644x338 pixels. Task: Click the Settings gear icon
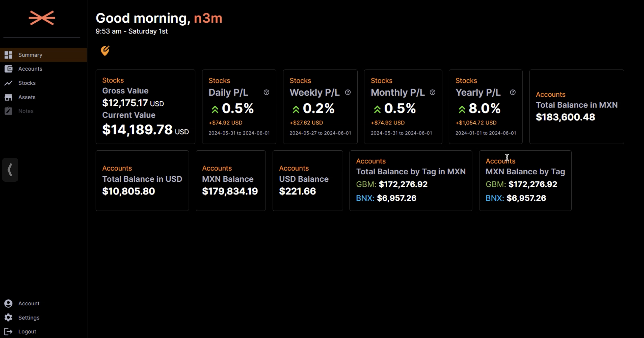click(8, 318)
